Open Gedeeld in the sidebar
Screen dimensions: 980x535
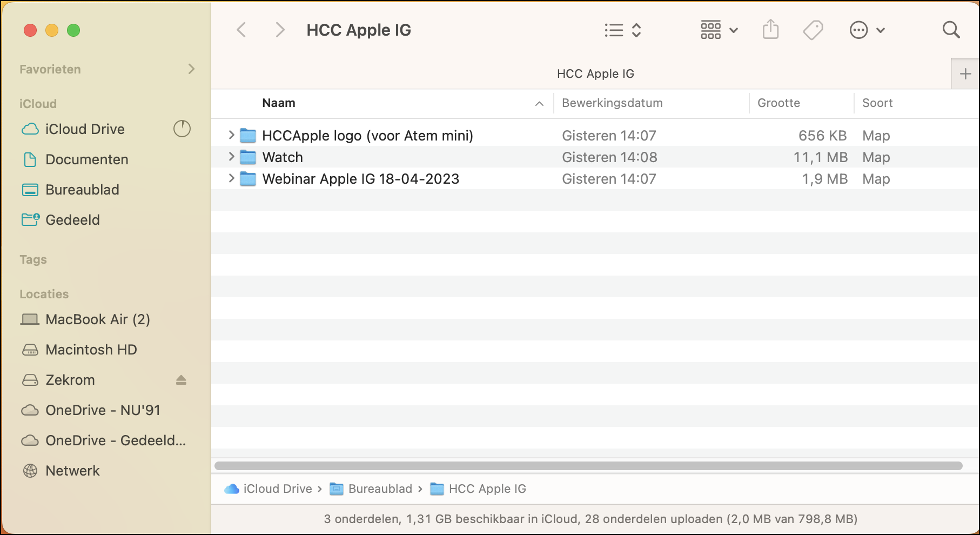point(72,220)
